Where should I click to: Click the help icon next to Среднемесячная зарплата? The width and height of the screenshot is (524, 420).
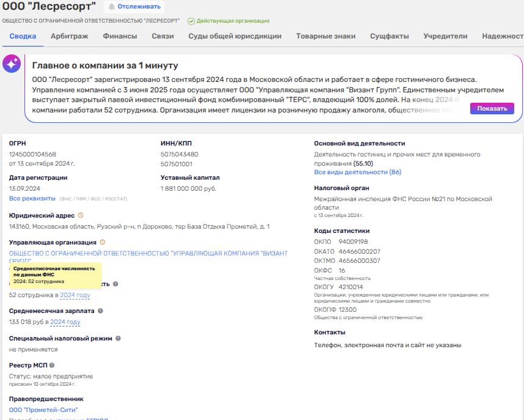(x=100, y=311)
